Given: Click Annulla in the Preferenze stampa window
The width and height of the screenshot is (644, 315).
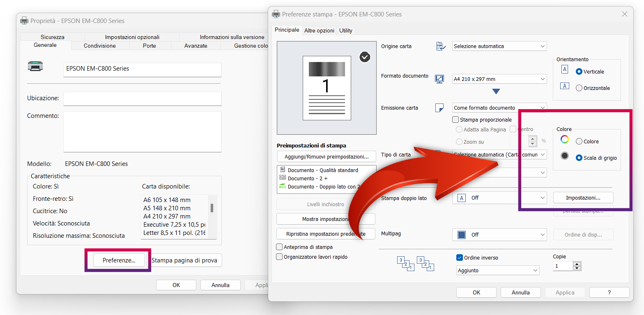Looking at the screenshot, I should click(521, 292).
